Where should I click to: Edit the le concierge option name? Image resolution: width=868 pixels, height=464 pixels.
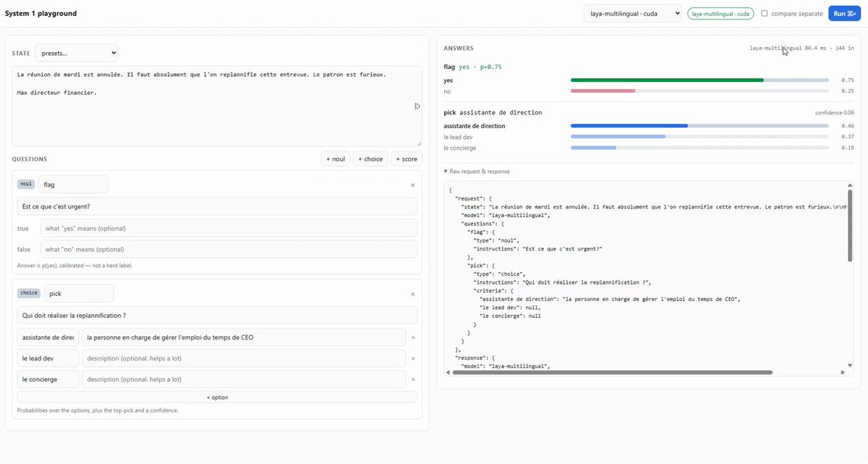(x=48, y=379)
